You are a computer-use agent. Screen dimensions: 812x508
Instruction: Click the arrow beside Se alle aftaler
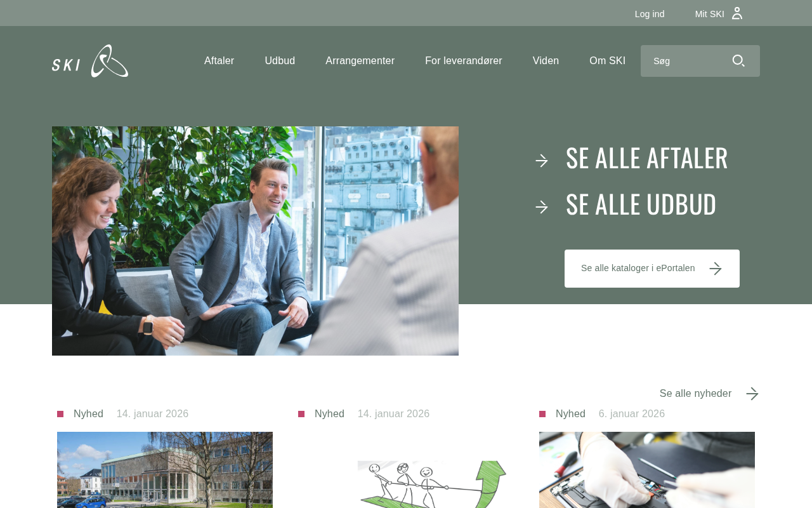[542, 161]
